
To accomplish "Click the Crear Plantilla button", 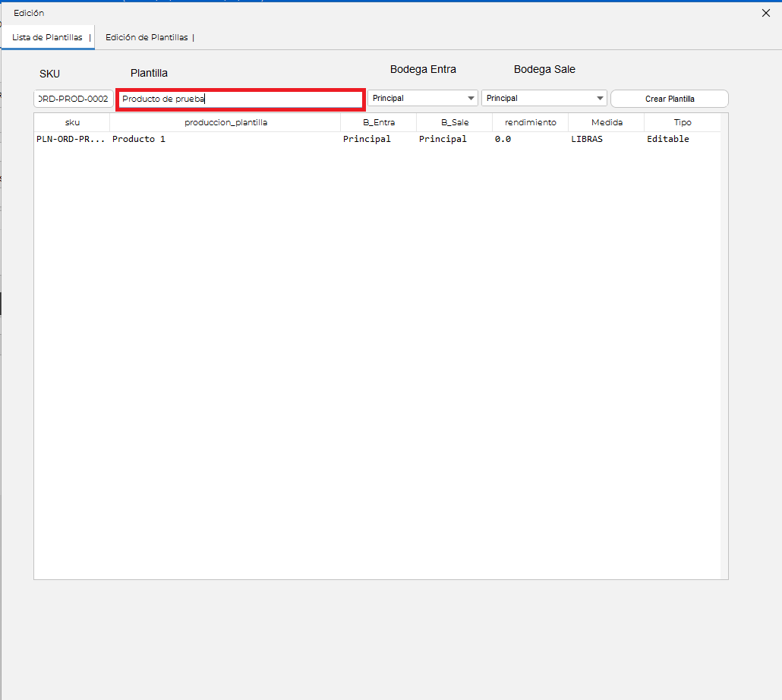I will (x=670, y=99).
